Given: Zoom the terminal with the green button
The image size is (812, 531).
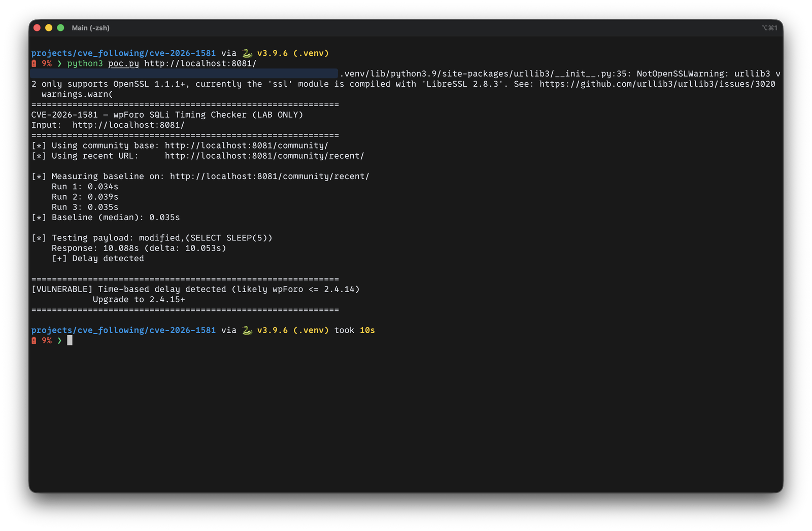Looking at the screenshot, I should tap(60, 28).
